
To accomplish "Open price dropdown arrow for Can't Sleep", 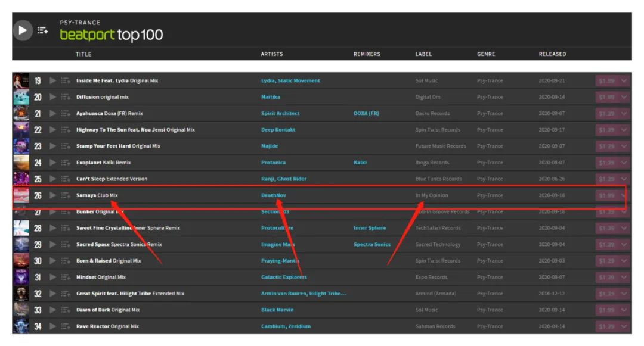I will pos(624,179).
